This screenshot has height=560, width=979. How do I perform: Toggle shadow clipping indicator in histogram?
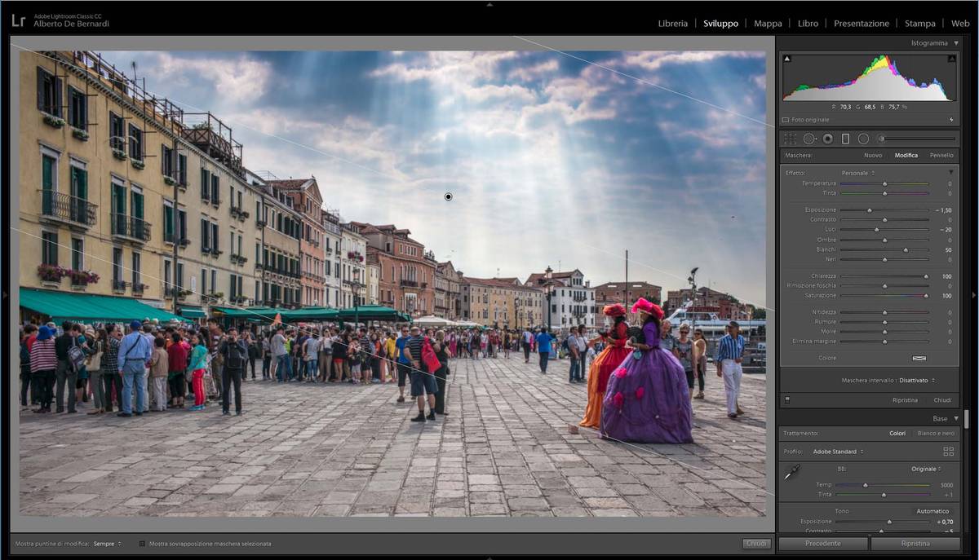[x=786, y=59]
